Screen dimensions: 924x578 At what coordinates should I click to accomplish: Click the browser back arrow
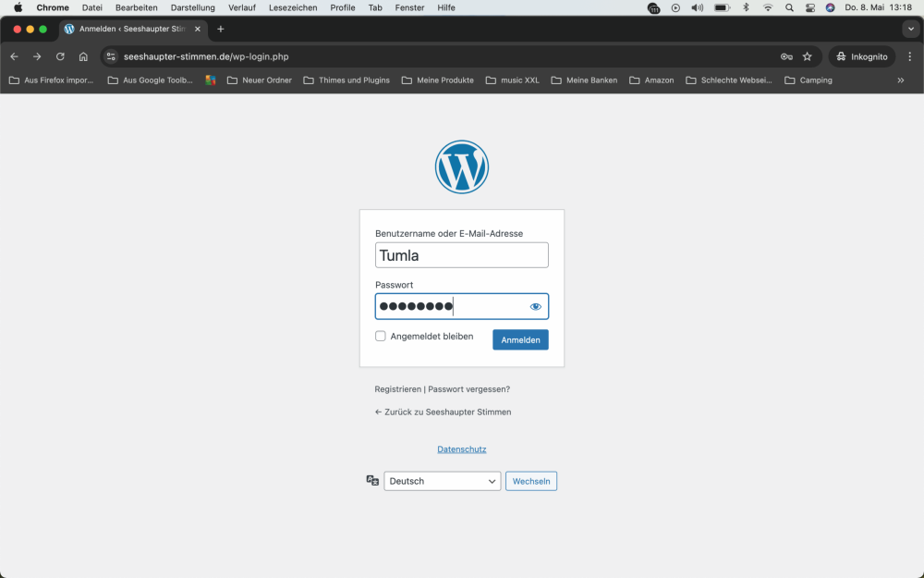tap(14, 56)
